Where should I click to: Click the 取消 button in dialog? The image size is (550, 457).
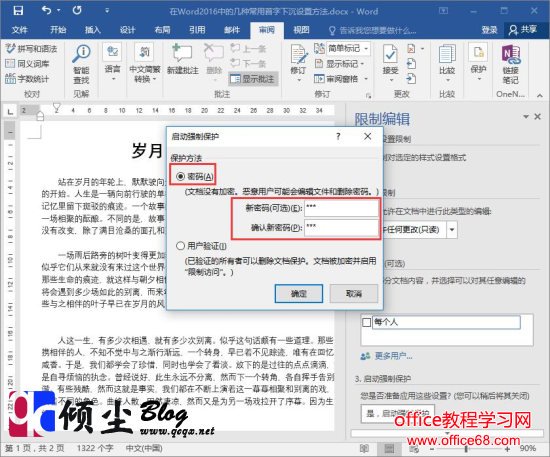354,294
